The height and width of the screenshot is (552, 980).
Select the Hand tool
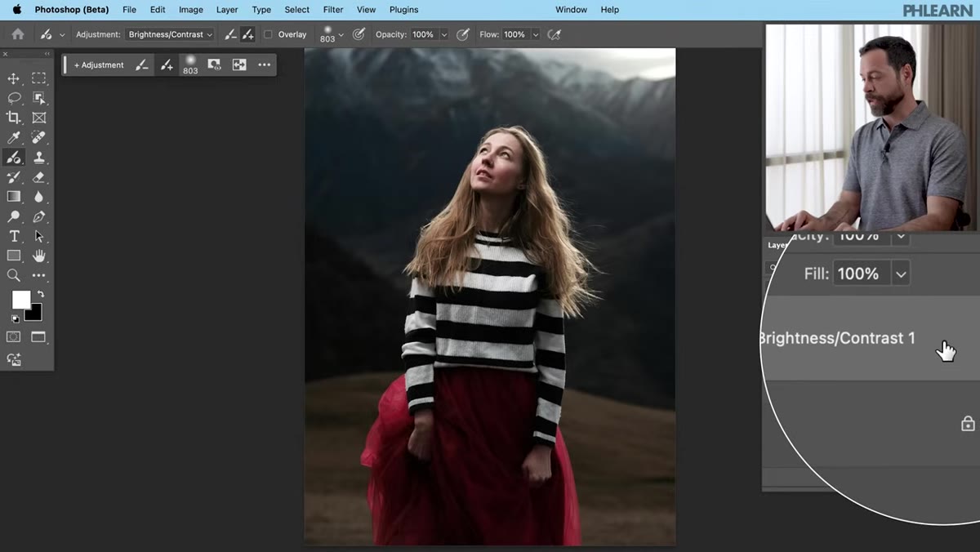tap(38, 256)
